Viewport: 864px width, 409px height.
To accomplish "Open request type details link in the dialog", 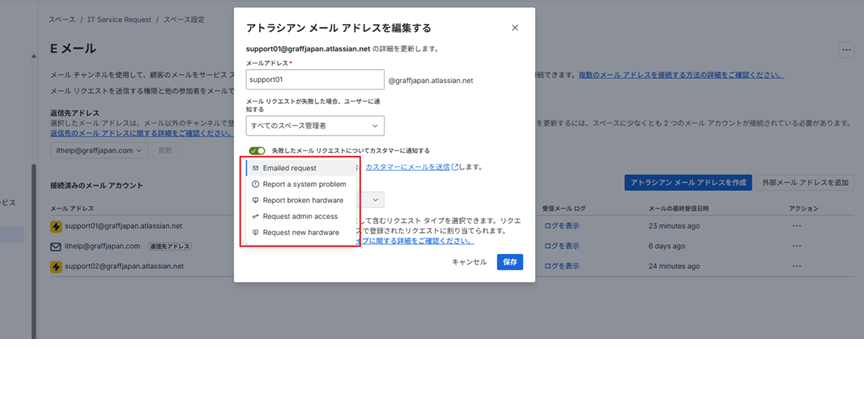I will click(415, 241).
